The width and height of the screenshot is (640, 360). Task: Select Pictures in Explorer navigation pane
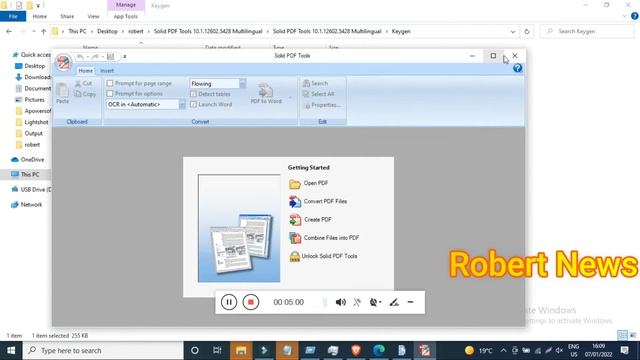pos(34,100)
